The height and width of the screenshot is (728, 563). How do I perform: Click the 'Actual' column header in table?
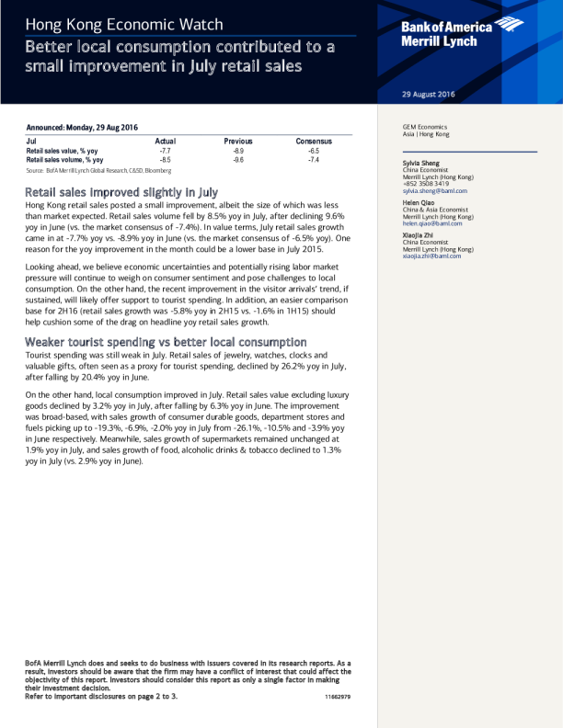pos(167,142)
